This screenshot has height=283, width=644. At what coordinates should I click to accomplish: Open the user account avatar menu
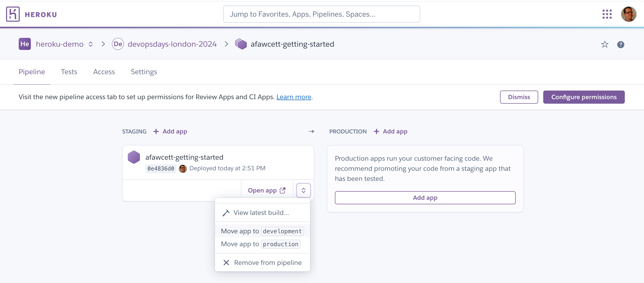tap(629, 14)
